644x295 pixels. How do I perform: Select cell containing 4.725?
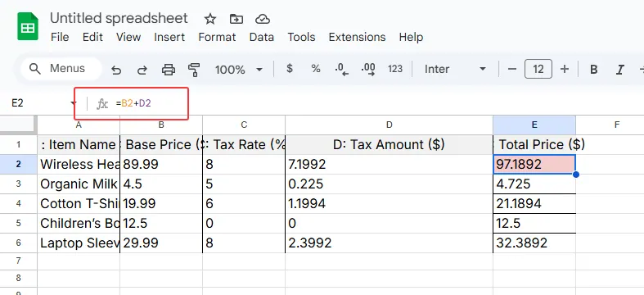(534, 184)
